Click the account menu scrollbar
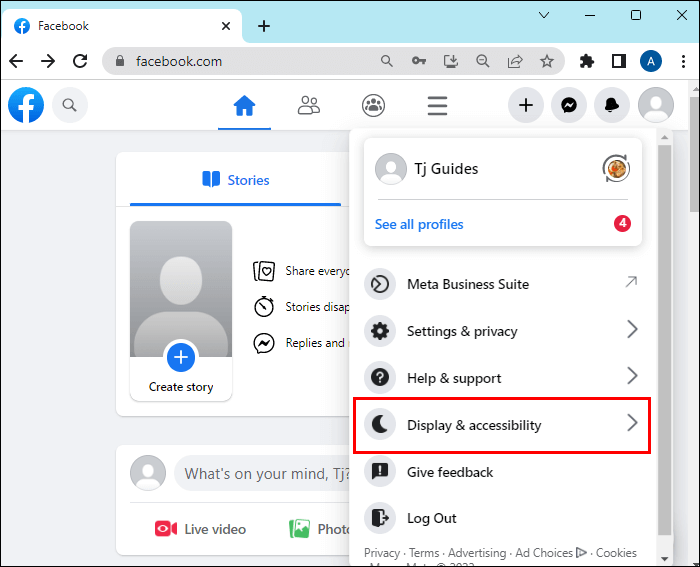The height and width of the screenshot is (567, 700). click(x=664, y=339)
